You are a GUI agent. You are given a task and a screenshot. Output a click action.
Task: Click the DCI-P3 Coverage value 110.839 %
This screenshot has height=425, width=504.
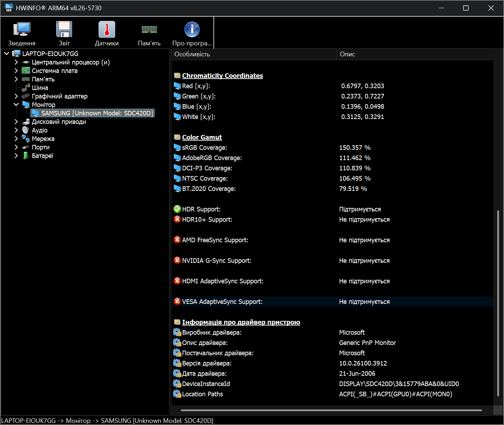click(x=355, y=168)
